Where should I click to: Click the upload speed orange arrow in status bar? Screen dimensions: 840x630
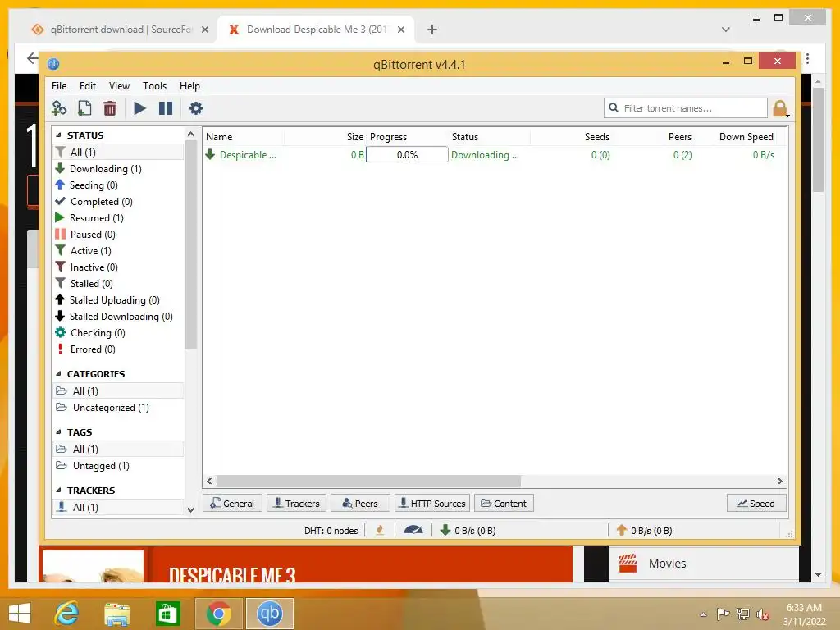[x=622, y=531]
